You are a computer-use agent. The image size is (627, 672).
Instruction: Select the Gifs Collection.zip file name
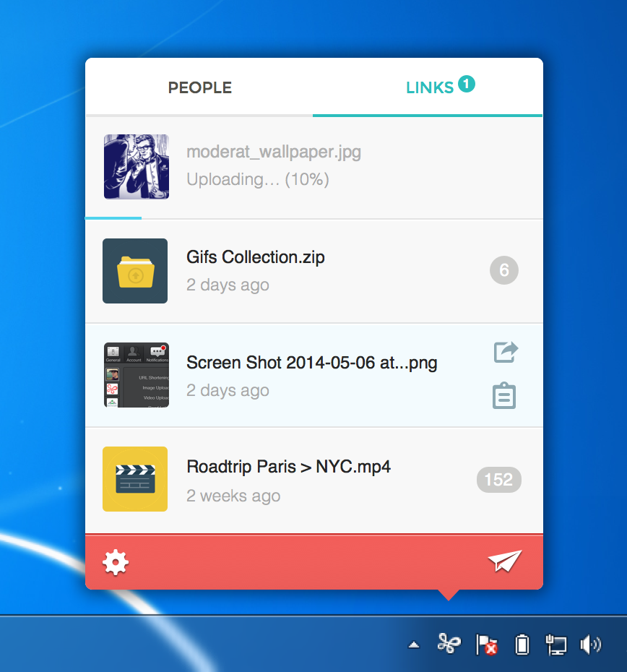click(x=256, y=257)
